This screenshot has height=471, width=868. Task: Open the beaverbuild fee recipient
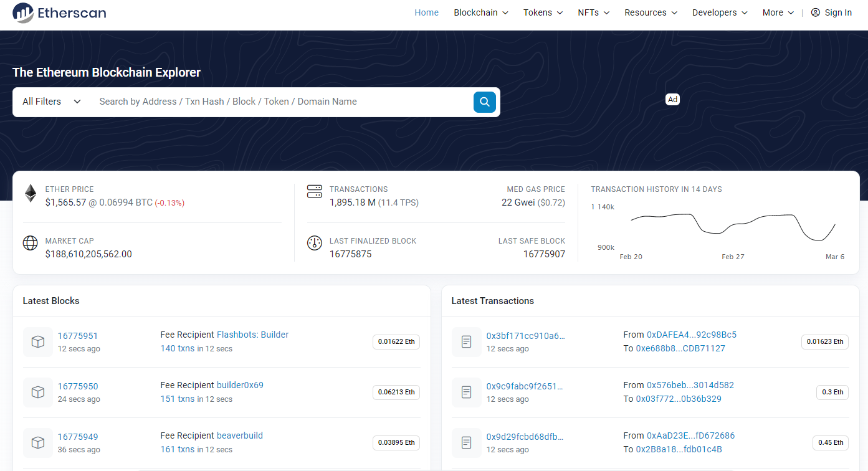(240, 435)
